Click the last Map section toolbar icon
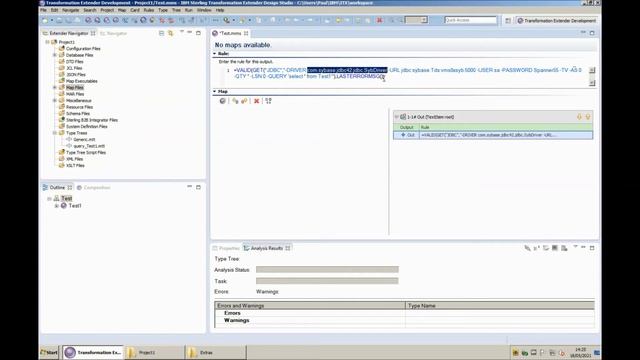 pyautogui.click(x=268, y=101)
